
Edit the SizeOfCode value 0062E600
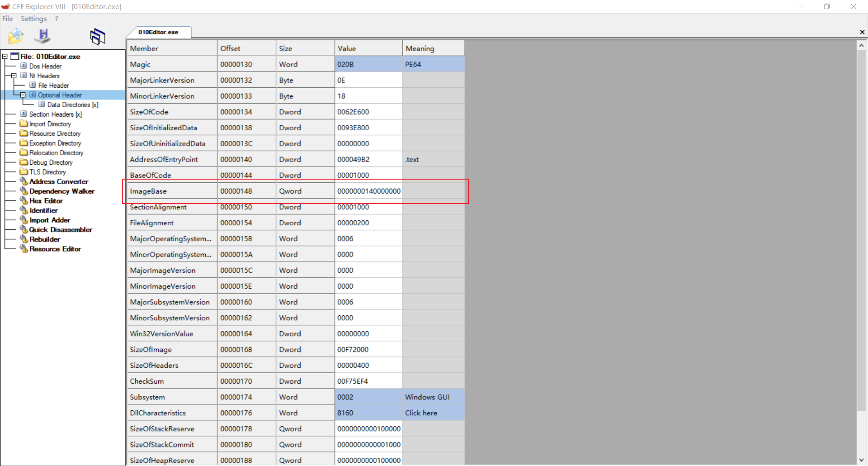click(x=369, y=112)
